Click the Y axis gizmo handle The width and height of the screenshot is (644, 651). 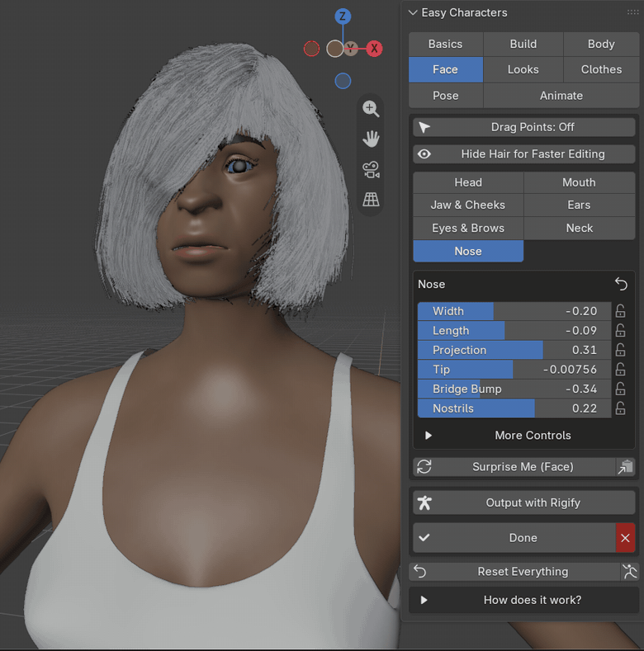point(351,48)
